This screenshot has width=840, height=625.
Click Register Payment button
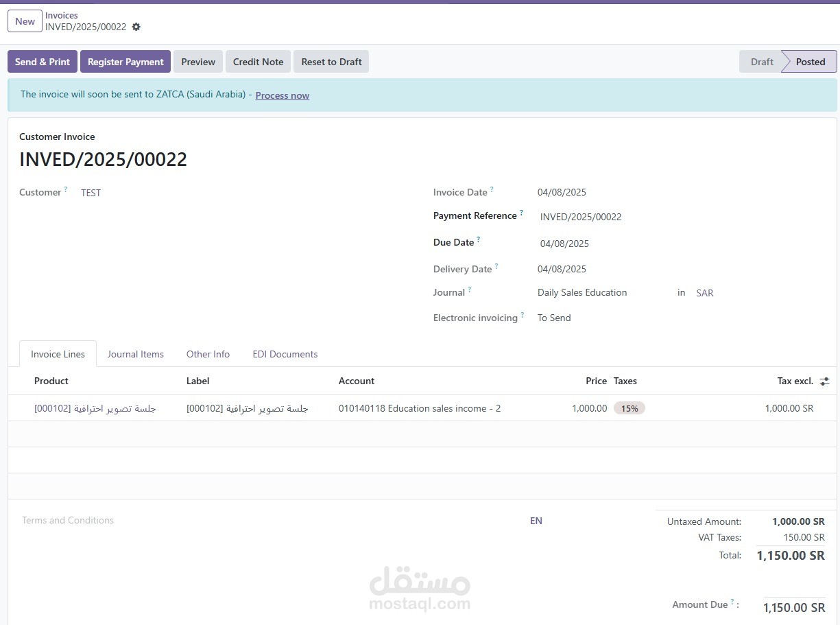point(125,62)
